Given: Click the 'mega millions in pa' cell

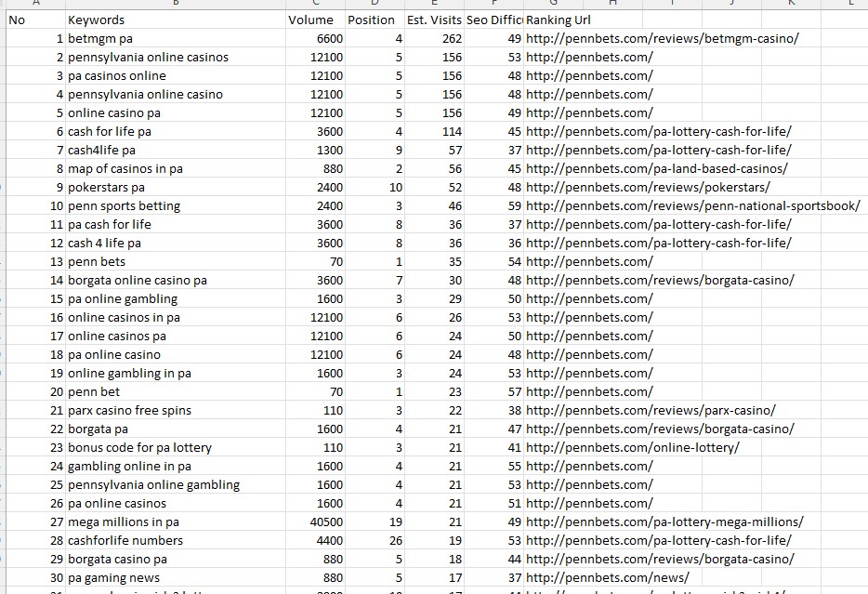Looking at the screenshot, I should 176,522.
